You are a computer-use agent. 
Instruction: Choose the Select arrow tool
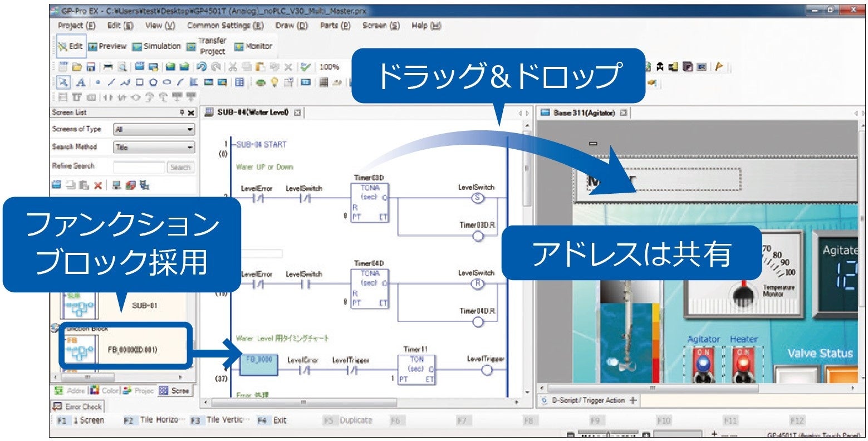point(64,82)
